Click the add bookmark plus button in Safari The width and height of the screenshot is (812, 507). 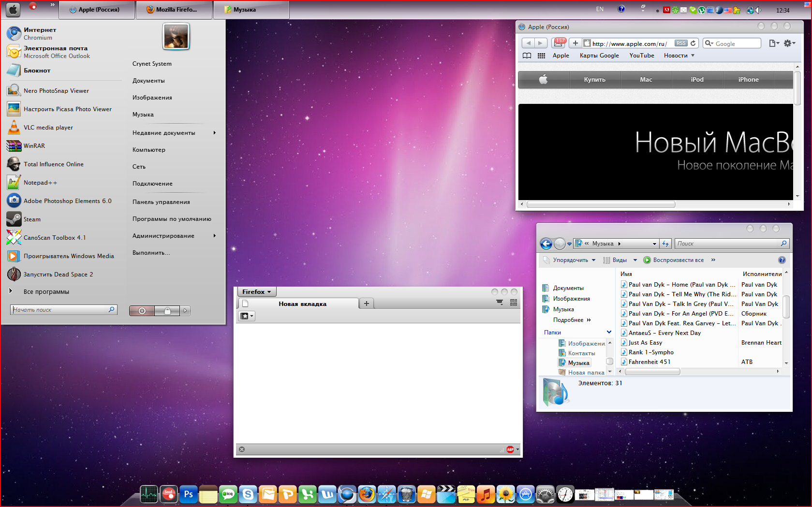[575, 43]
